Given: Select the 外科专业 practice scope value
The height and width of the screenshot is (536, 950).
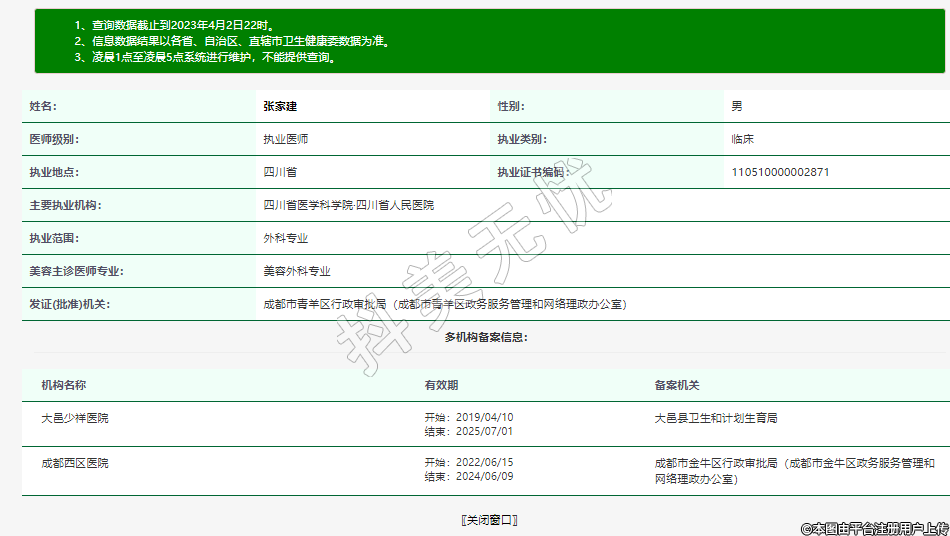Looking at the screenshot, I should tap(285, 238).
